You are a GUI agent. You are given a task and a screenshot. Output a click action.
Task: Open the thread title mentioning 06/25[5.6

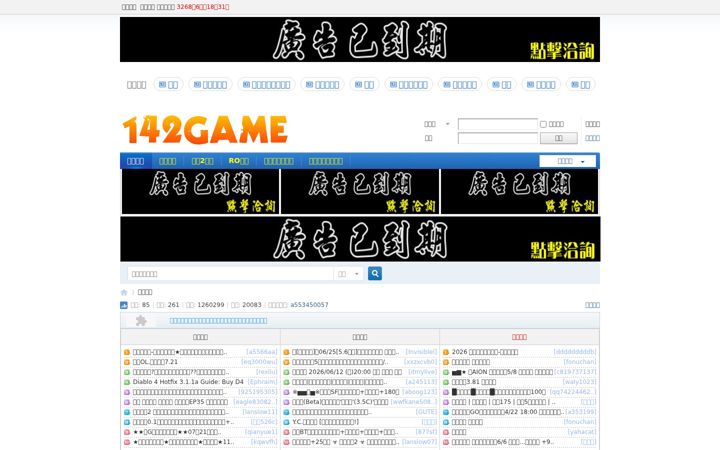pos(346,352)
